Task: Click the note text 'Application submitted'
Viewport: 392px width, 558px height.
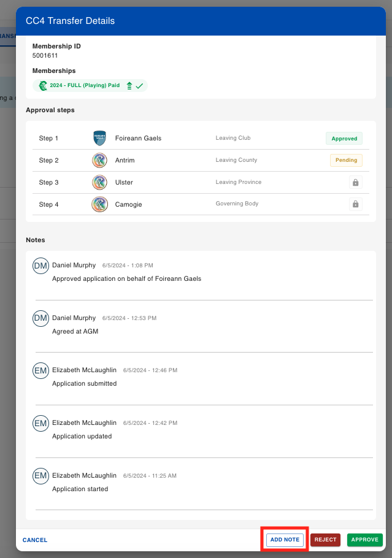Action: [x=85, y=383]
